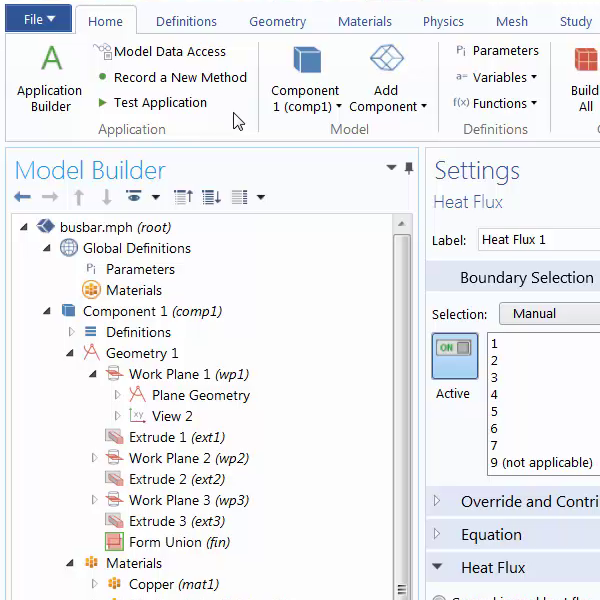The width and height of the screenshot is (600, 600).
Task: Click the show/hide eye icon in Model Builder
Action: click(x=134, y=197)
